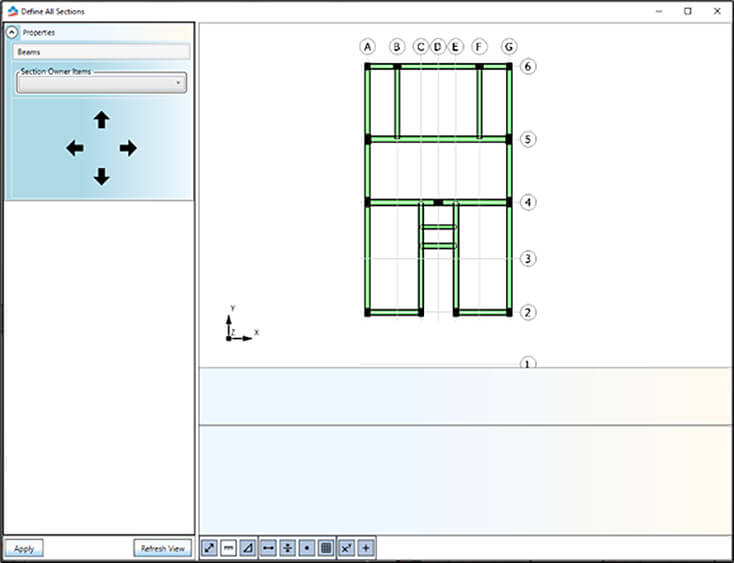Click the down arrow navigation icon
Screen dimensions: 734x563
[101, 177]
